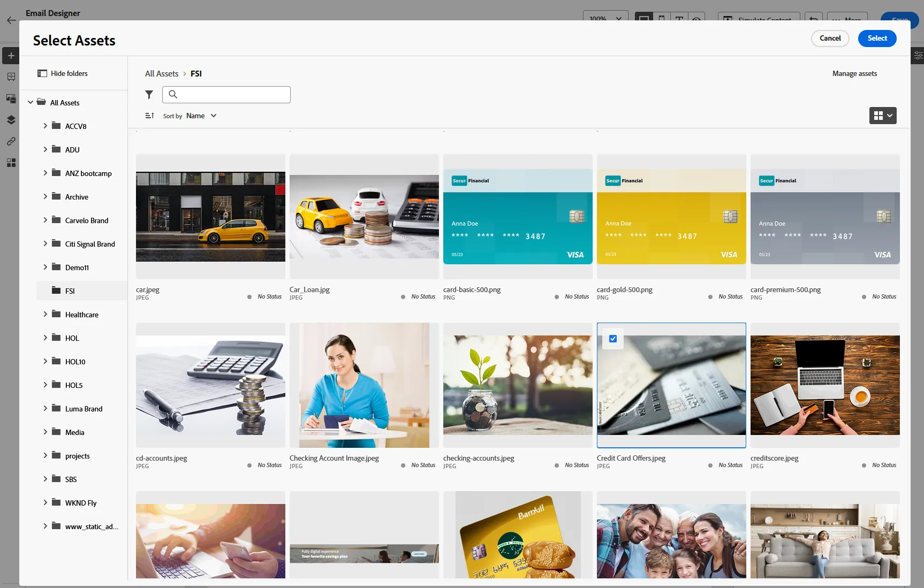
Task: Open Manage assets link
Action: pyautogui.click(x=854, y=74)
